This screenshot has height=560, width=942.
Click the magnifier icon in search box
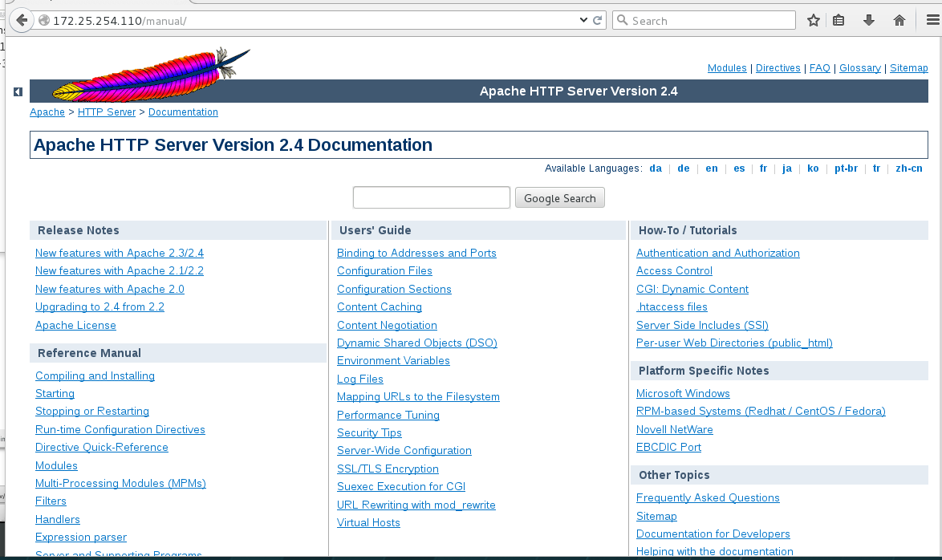623,20
